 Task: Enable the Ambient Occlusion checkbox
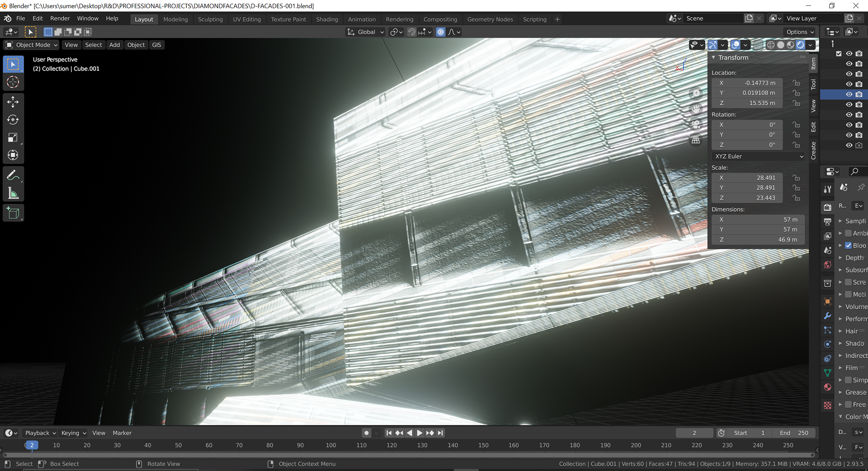[849, 233]
